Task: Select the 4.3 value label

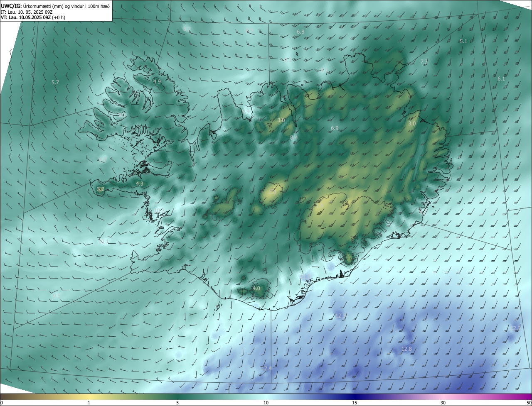Action: pos(140,183)
